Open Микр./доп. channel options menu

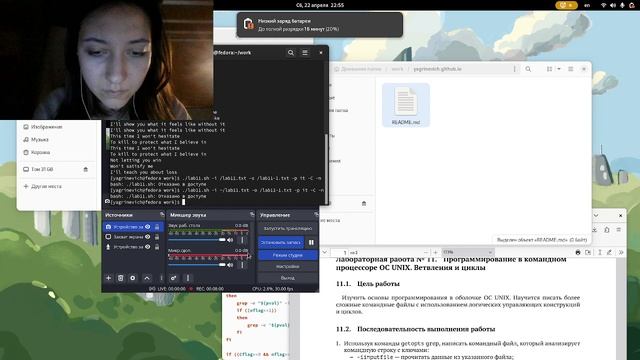pyautogui.click(x=242, y=265)
